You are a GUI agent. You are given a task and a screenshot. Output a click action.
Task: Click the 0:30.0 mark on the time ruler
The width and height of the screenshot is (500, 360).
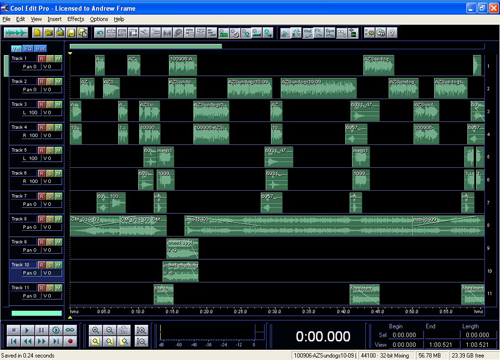[x=275, y=312]
